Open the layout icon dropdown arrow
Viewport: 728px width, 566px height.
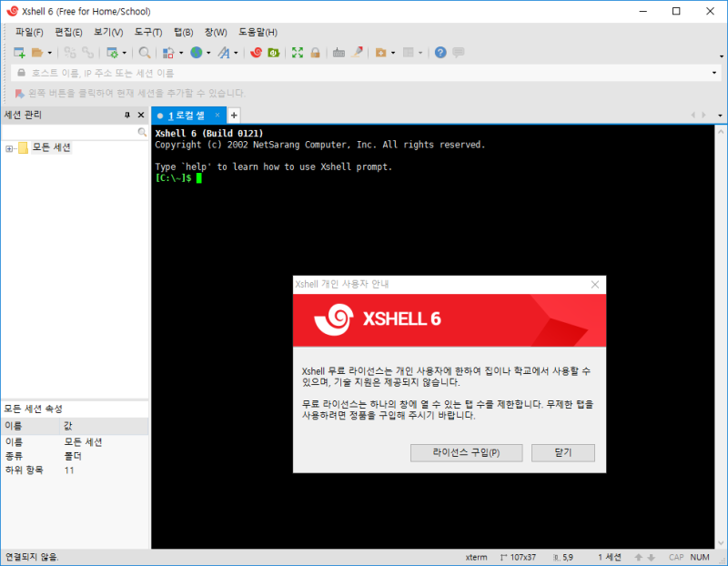[x=420, y=53]
